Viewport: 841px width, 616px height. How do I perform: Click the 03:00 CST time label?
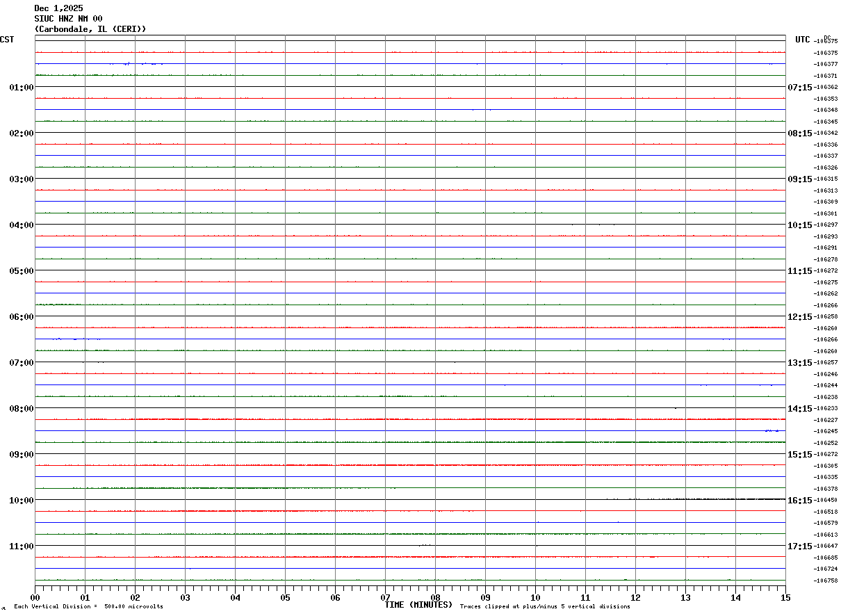point(22,179)
